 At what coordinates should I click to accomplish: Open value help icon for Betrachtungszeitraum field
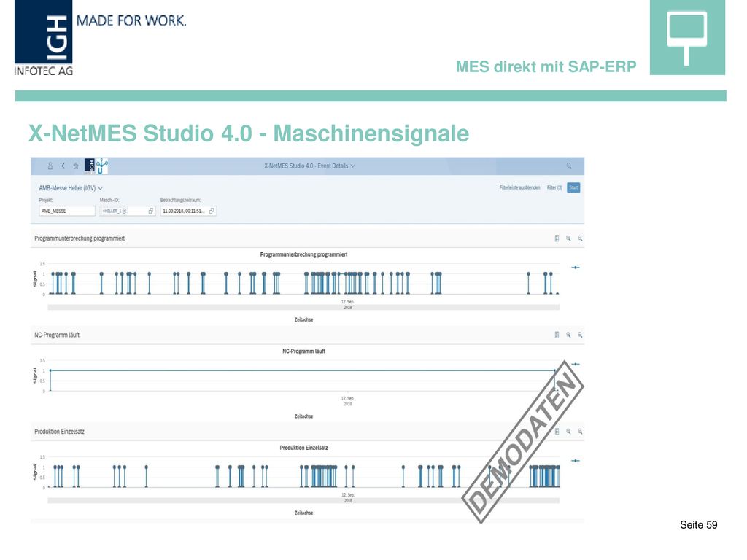point(212,211)
